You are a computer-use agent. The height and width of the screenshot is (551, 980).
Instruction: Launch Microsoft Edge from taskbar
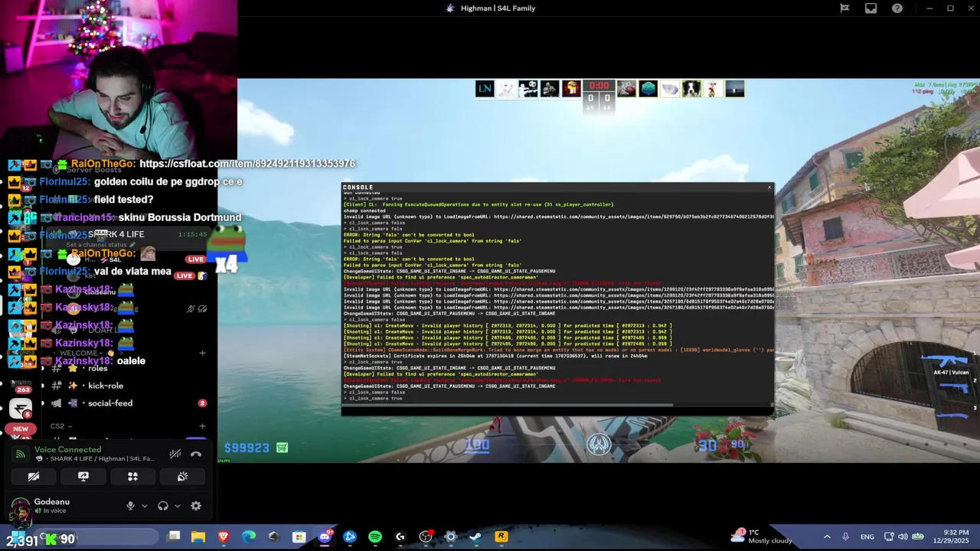(x=249, y=537)
